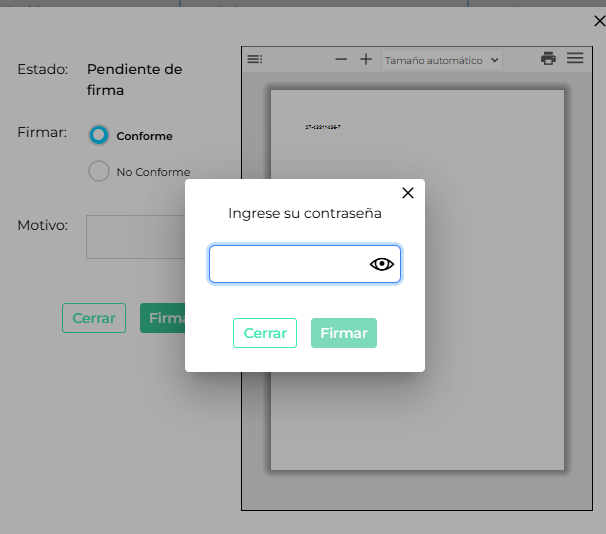606x534 pixels.
Task: Close the signing panel with top-right X
Action: click(599, 21)
